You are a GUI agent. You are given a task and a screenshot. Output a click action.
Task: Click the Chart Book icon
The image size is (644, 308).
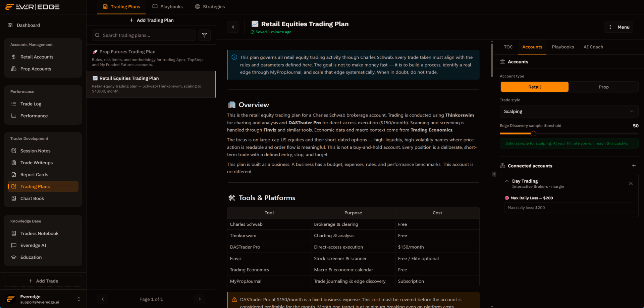(14, 199)
